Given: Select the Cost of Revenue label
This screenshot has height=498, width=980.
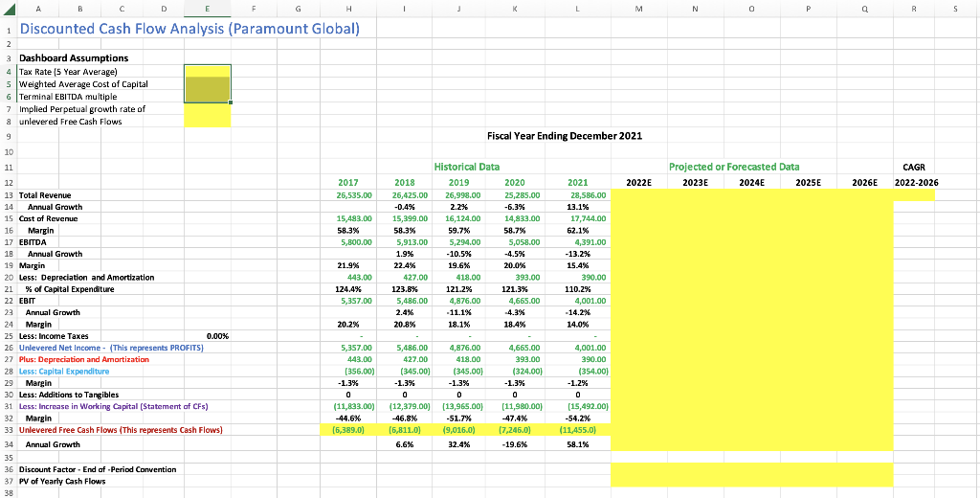Looking at the screenshot, I should tap(48, 218).
